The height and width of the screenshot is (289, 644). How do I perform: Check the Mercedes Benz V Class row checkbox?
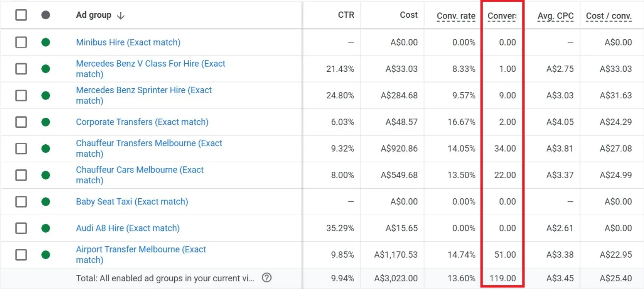[x=21, y=69]
